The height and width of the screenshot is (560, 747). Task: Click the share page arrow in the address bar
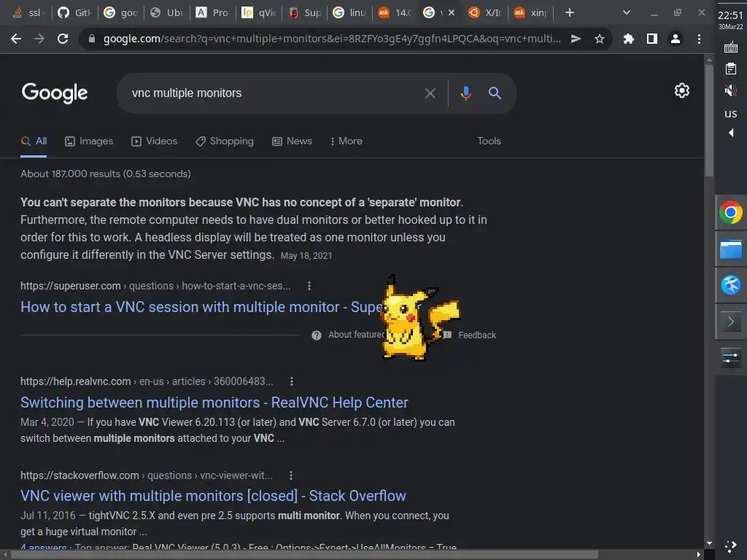click(x=576, y=39)
